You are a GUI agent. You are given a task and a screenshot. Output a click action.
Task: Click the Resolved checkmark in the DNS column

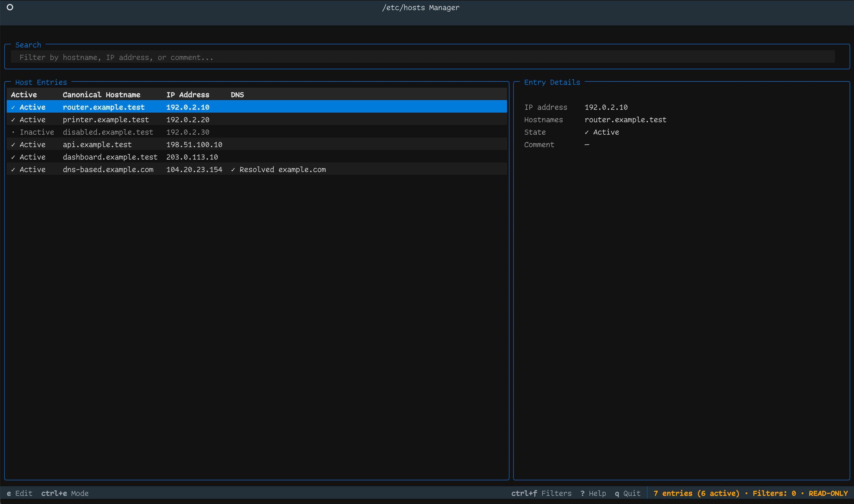(x=233, y=169)
